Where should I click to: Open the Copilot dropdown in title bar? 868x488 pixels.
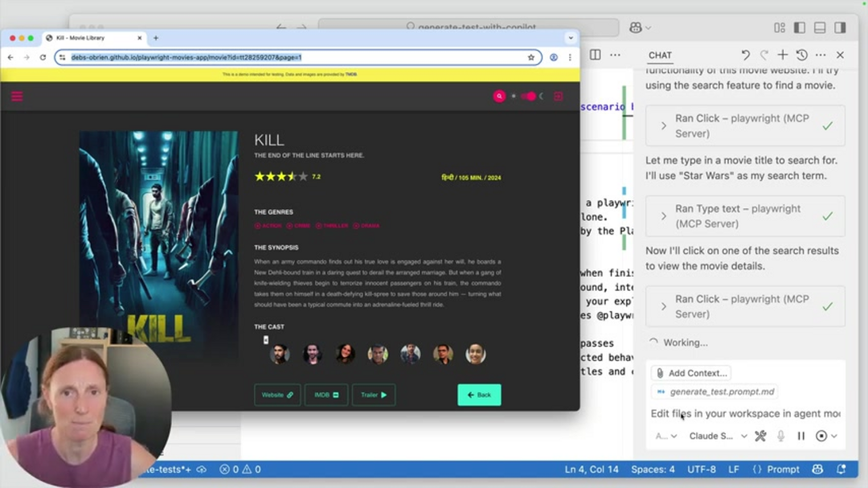pyautogui.click(x=641, y=27)
